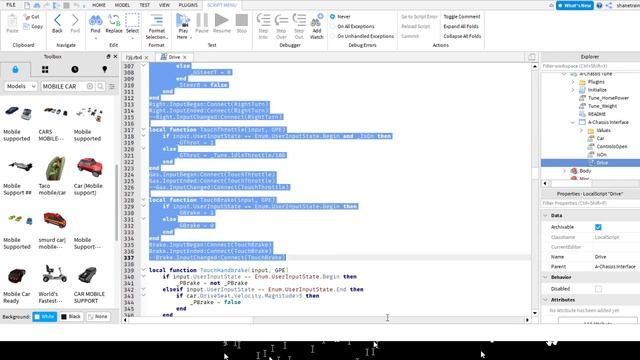
Task: Collapse the Behavior properties section
Action: (x=545, y=277)
